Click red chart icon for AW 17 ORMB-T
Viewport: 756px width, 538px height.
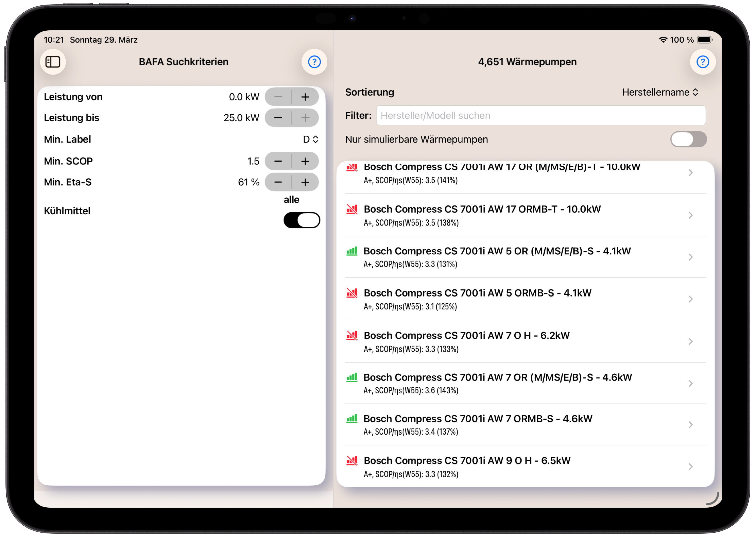(x=352, y=209)
